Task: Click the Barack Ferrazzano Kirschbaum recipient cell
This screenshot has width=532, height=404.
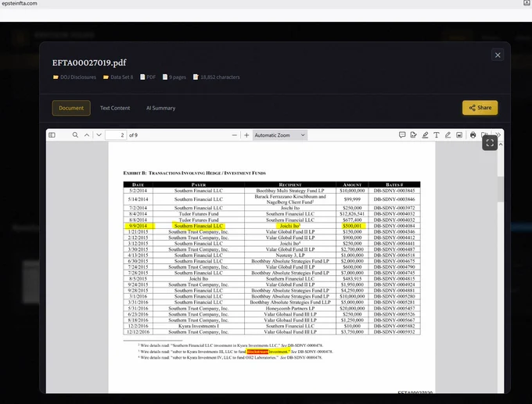Action: tap(290, 199)
